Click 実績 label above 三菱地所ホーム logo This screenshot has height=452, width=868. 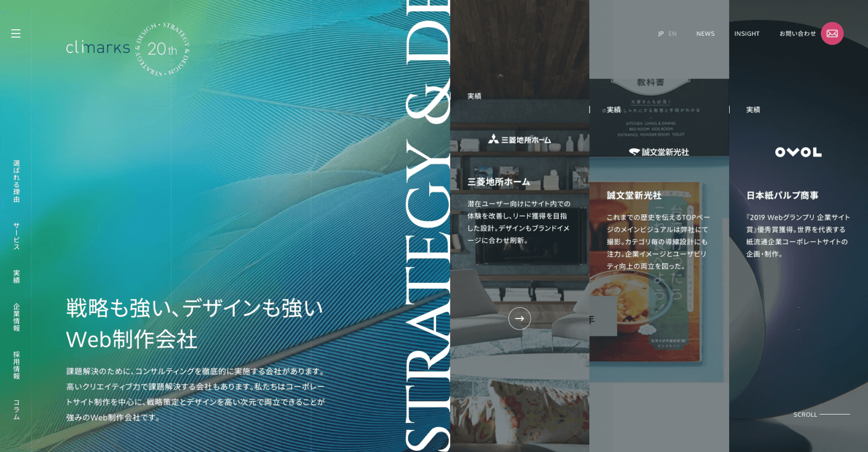tap(474, 96)
